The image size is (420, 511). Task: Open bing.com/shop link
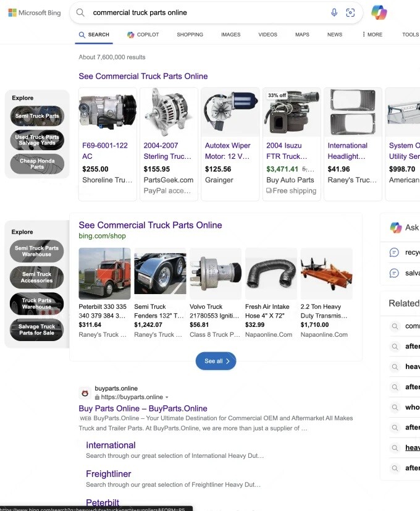click(102, 236)
